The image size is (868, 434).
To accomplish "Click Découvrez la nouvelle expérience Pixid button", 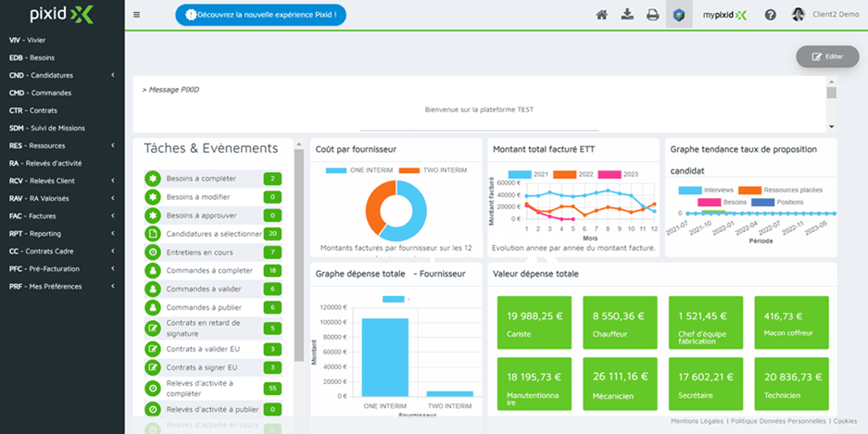I will tap(260, 15).
